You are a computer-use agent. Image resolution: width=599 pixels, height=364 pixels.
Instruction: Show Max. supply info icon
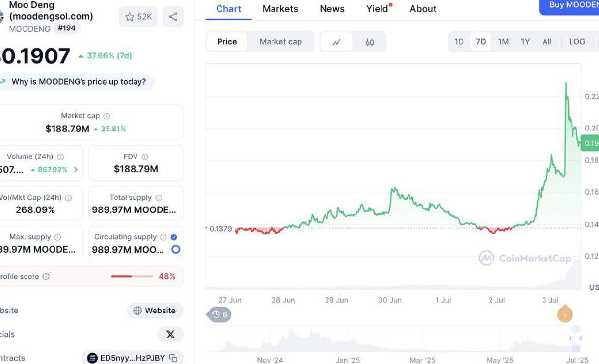click(x=58, y=237)
